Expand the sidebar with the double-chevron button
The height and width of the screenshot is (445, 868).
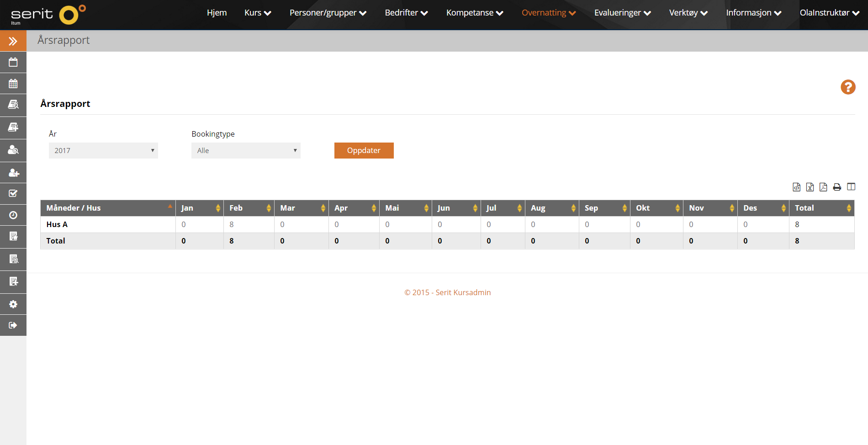point(13,41)
